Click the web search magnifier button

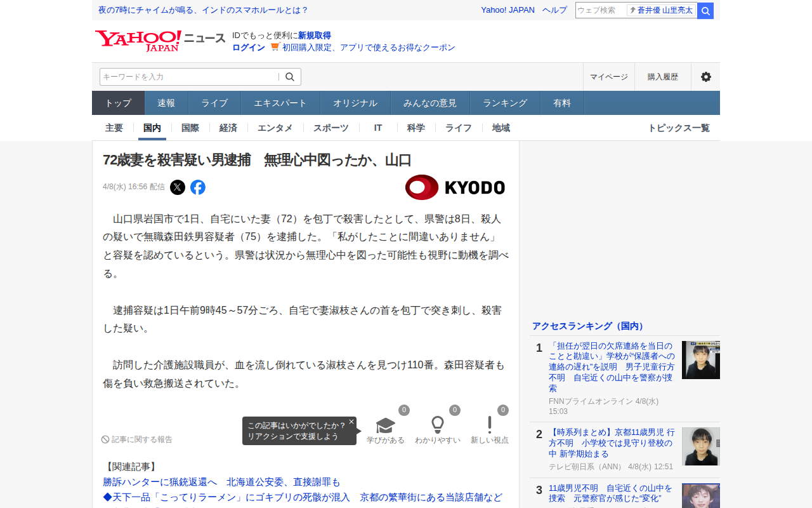click(705, 11)
